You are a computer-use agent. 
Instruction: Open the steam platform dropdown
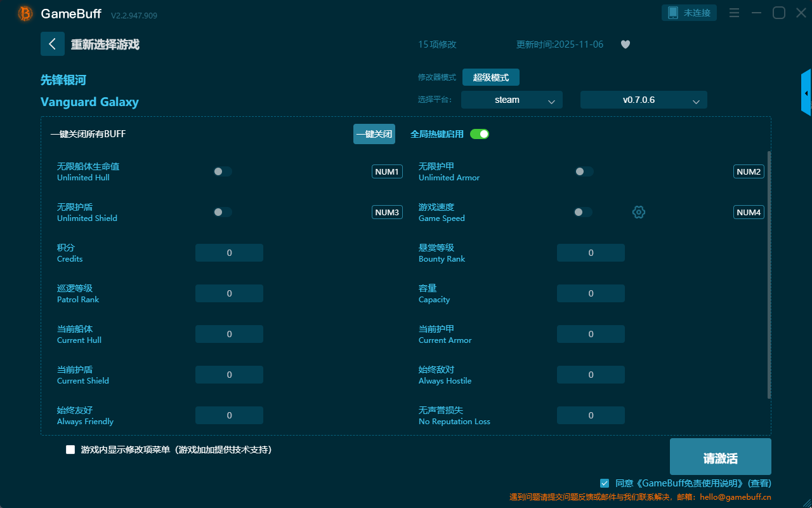511,100
